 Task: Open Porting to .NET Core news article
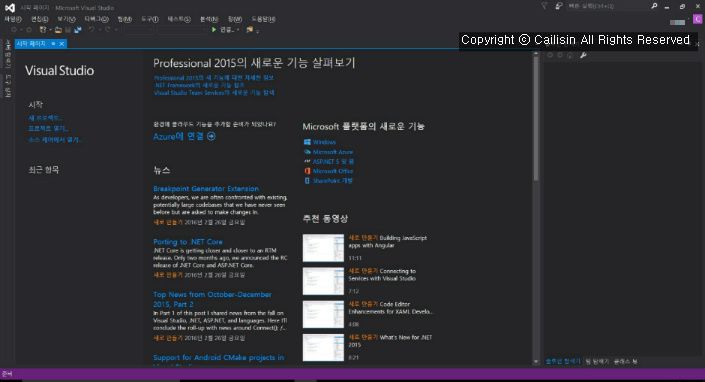(188, 242)
